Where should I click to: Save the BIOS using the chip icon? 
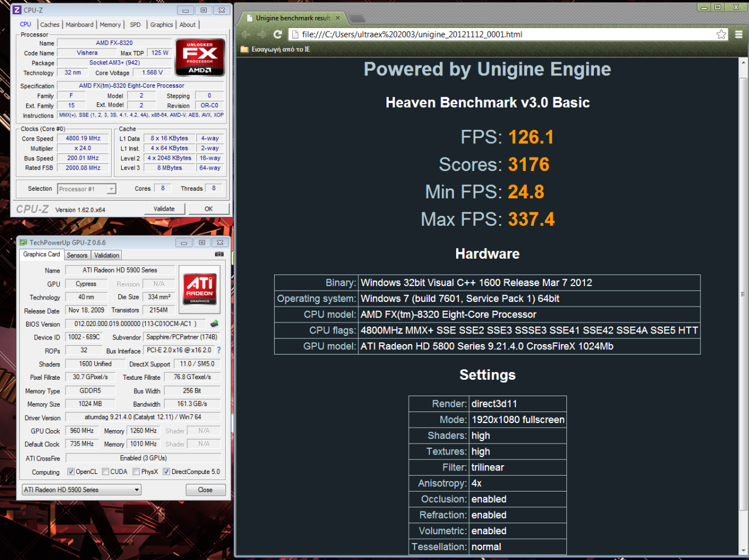click(x=214, y=324)
